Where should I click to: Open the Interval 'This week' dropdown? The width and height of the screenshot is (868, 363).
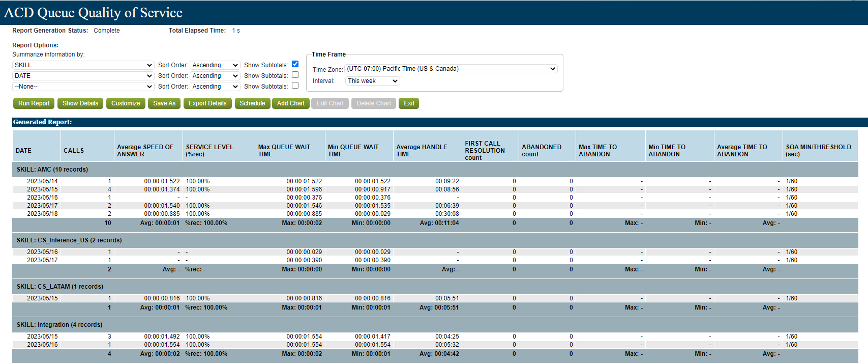373,81
